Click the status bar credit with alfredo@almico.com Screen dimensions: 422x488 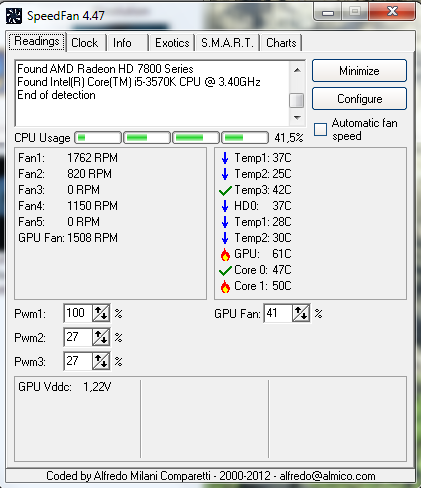coord(211,476)
